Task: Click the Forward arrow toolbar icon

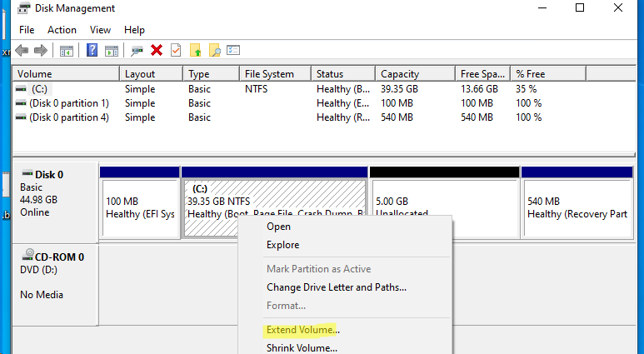Action: click(x=40, y=51)
